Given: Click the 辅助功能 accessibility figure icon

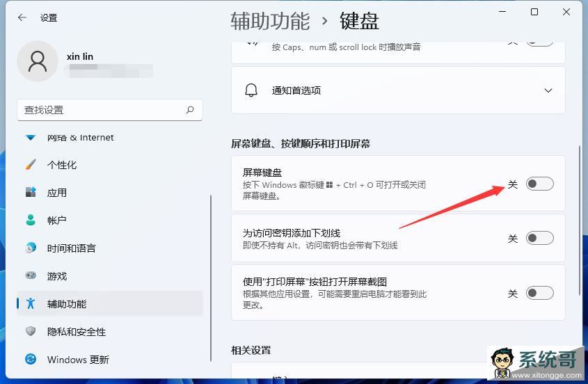Looking at the screenshot, I should point(31,303).
